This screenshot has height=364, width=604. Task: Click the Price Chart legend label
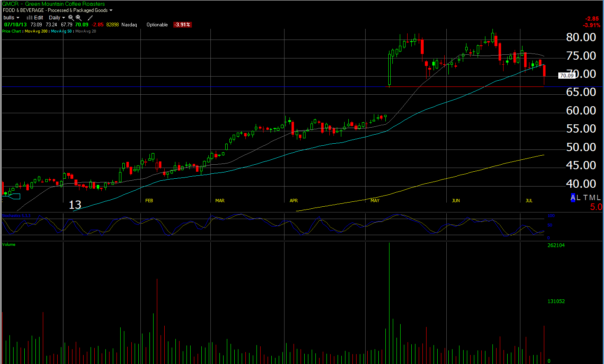12,31
